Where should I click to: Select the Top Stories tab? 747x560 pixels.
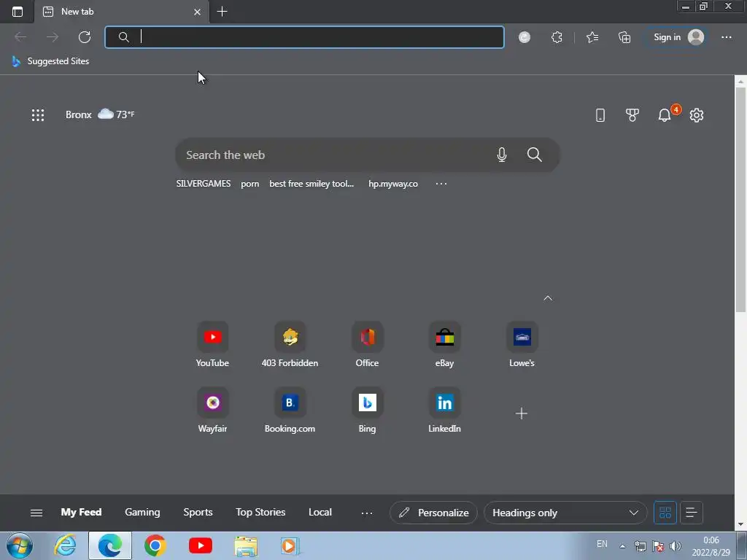pos(260,513)
